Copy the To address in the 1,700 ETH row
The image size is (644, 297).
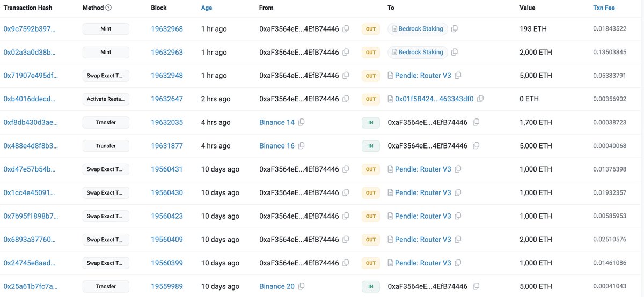point(476,122)
